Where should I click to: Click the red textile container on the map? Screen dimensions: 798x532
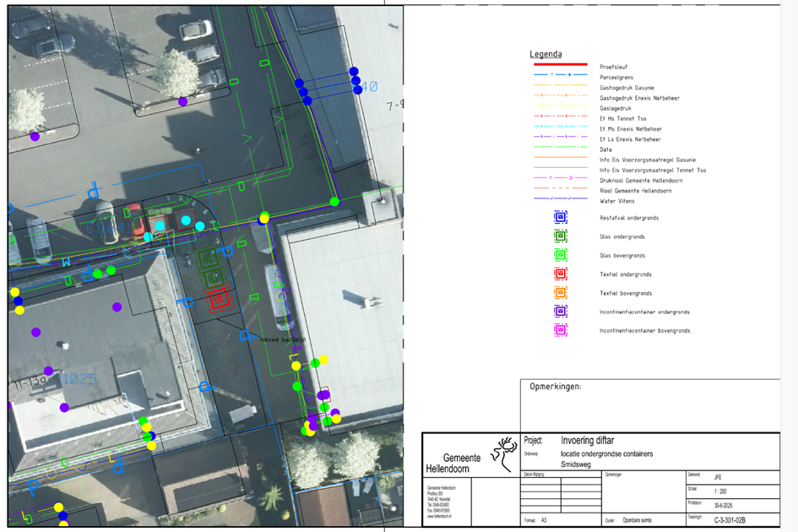pos(218,297)
